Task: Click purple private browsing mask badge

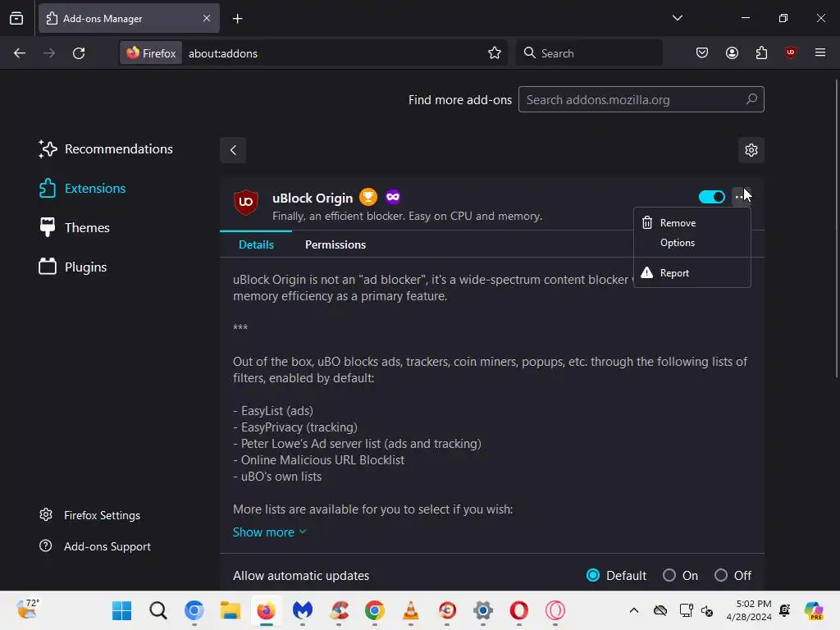Action: coord(393,197)
